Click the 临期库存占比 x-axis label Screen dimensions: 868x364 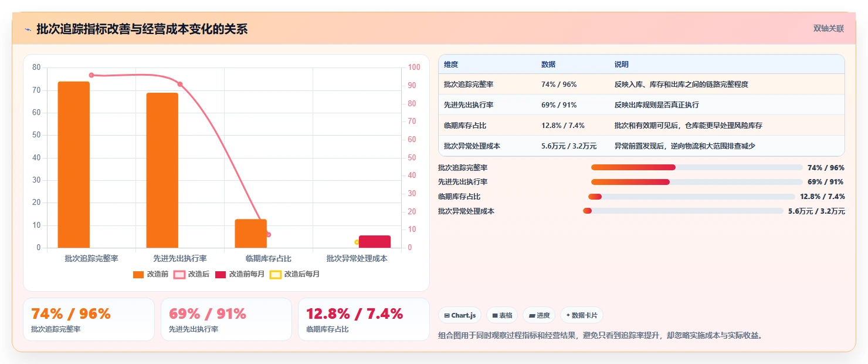pyautogui.click(x=269, y=258)
